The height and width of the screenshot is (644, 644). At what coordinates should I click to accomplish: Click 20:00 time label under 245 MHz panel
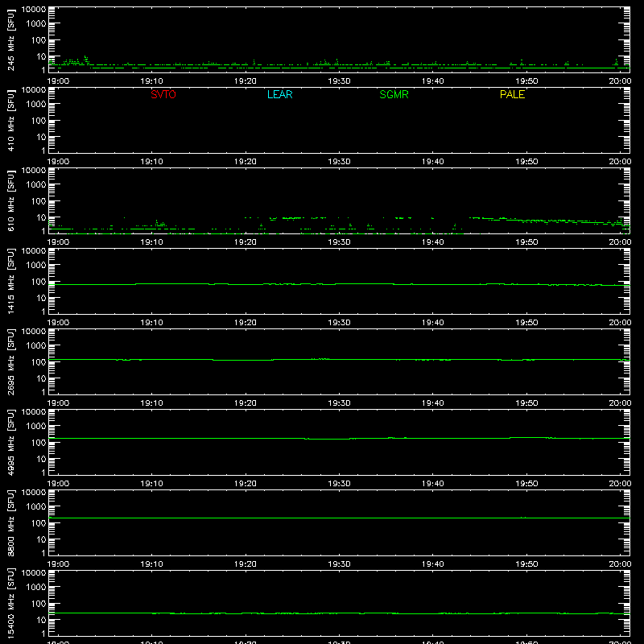coord(620,81)
